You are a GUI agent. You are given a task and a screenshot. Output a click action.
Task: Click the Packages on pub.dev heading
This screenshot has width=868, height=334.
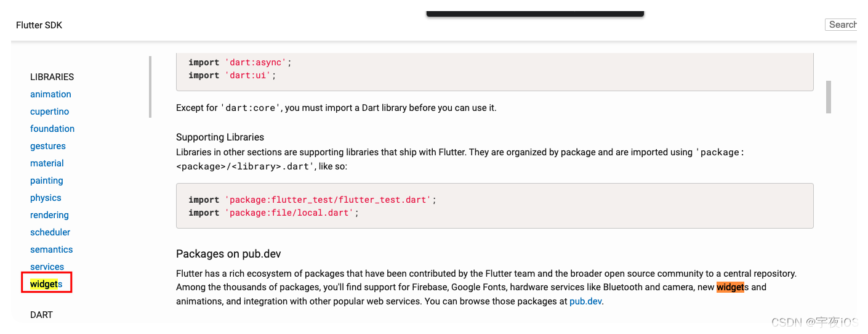228,254
